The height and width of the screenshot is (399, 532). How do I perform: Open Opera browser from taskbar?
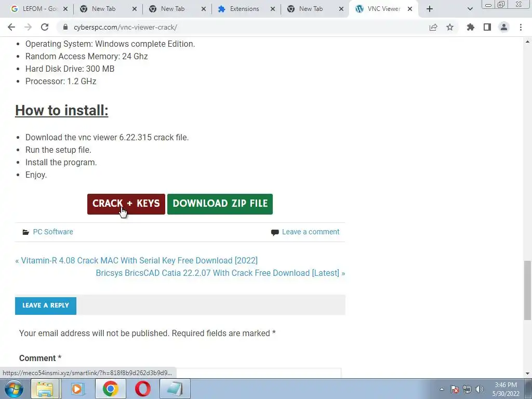tap(143, 389)
